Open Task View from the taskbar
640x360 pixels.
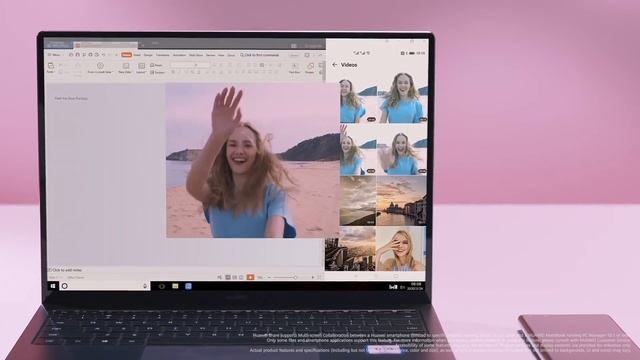coord(162,287)
